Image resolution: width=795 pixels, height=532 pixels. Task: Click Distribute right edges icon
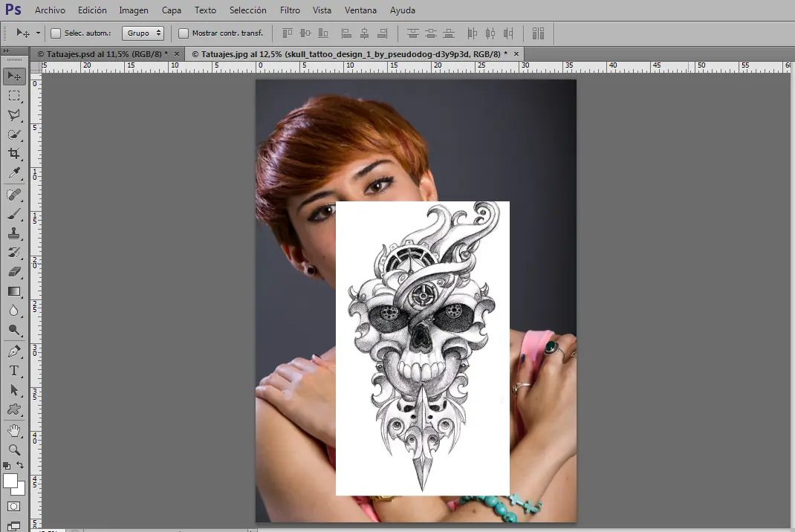508,33
